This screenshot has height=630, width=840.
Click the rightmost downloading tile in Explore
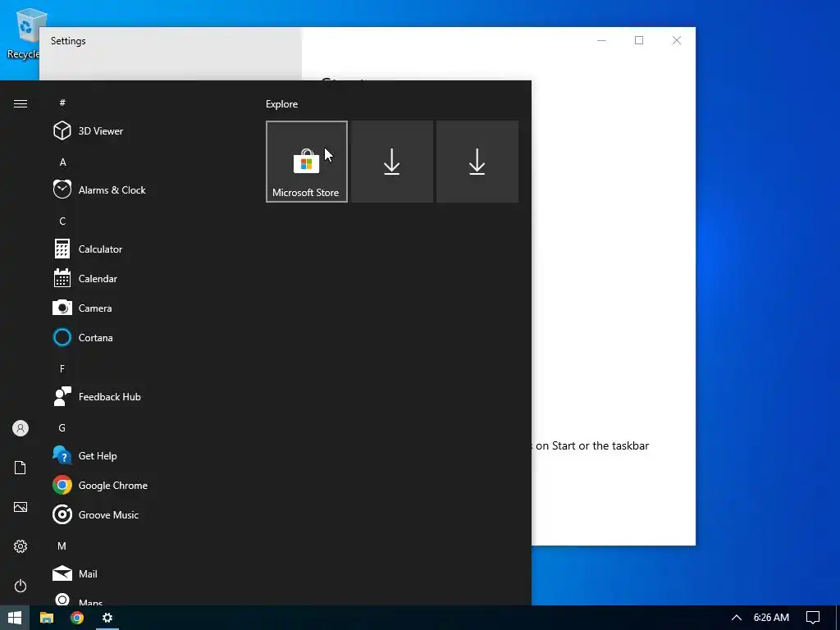tap(477, 162)
